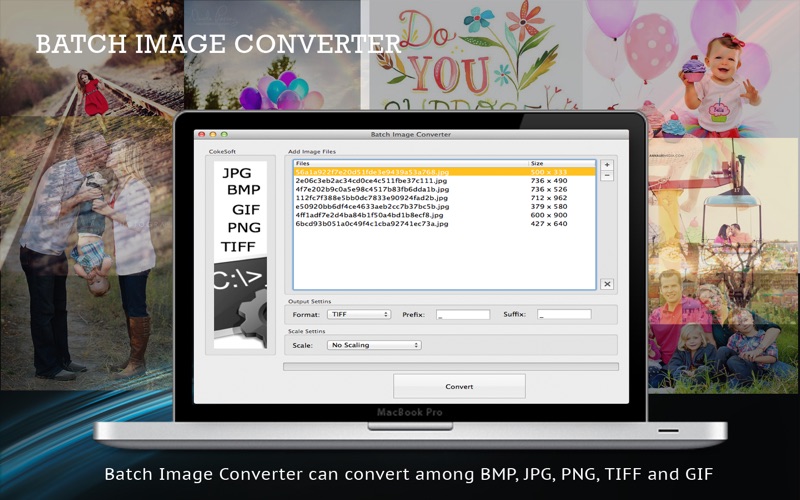The image size is (800, 500).
Task: Click the Prefix text field
Action: tap(462, 314)
